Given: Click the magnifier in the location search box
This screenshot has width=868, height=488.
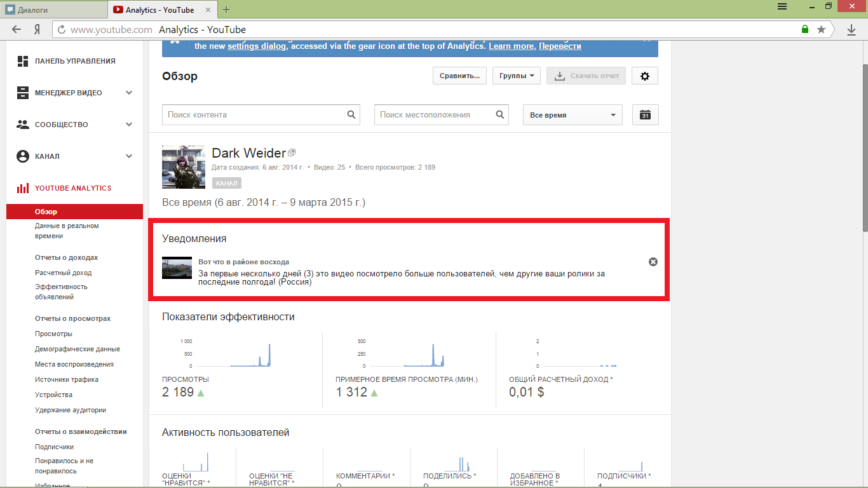Looking at the screenshot, I should pyautogui.click(x=500, y=115).
